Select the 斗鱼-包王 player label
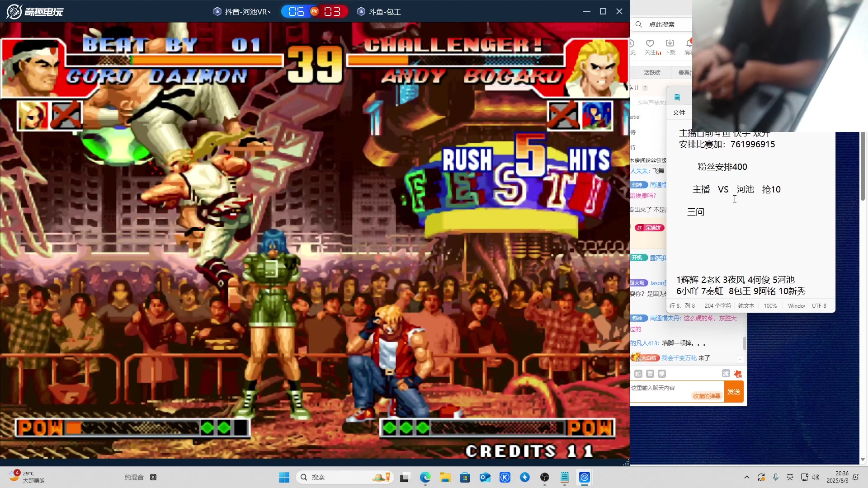The width and height of the screenshot is (868, 488). (x=385, y=12)
